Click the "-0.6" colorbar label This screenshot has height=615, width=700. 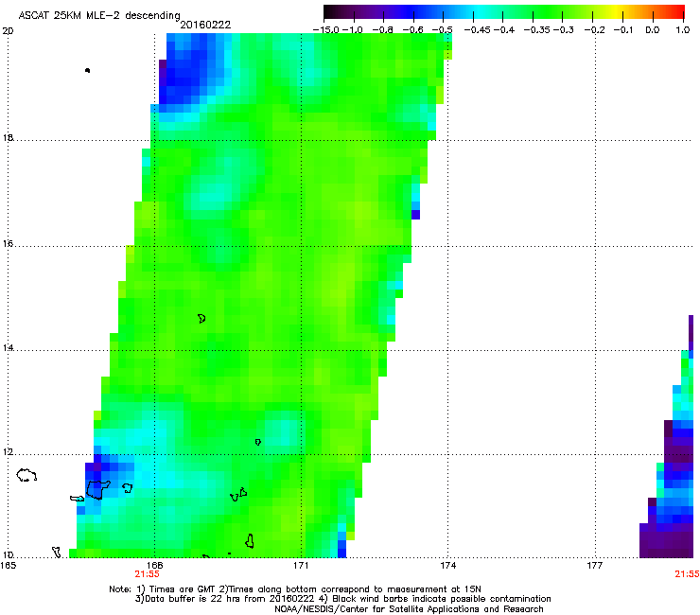click(x=413, y=30)
